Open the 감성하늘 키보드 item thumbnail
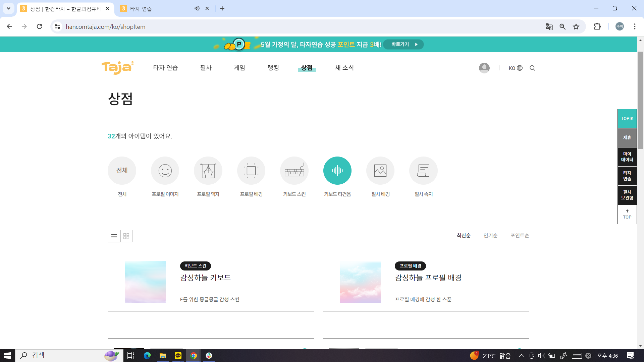 click(145, 282)
